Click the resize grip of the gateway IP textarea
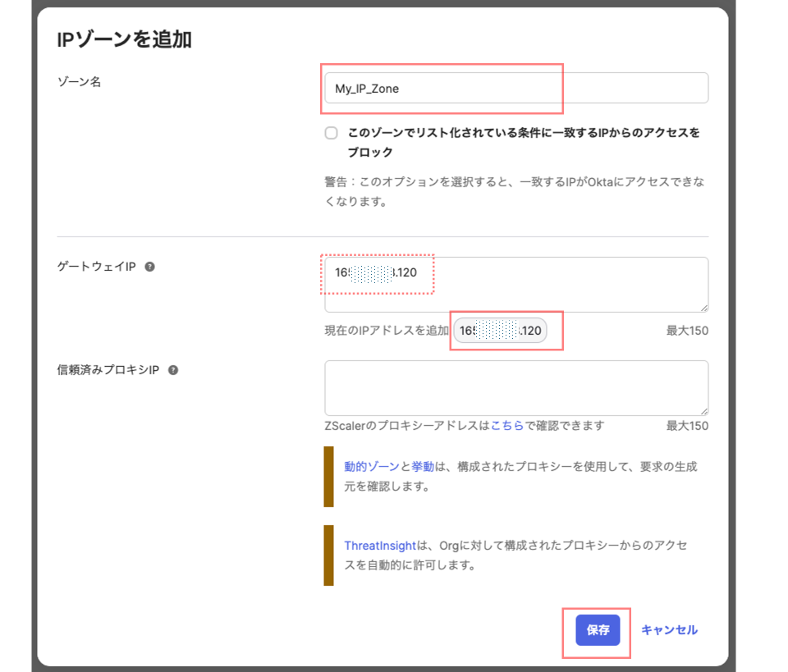The height and width of the screenshot is (672, 788). click(703, 309)
